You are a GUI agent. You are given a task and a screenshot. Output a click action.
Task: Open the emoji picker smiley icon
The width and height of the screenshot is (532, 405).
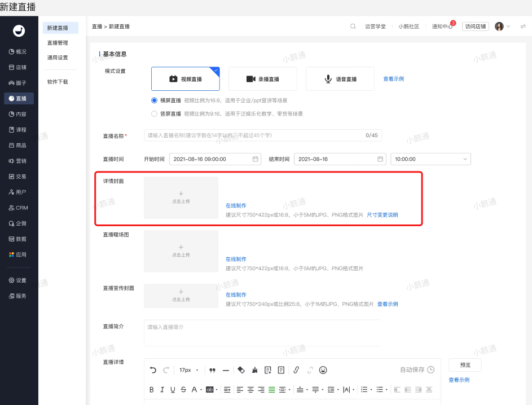pos(323,370)
